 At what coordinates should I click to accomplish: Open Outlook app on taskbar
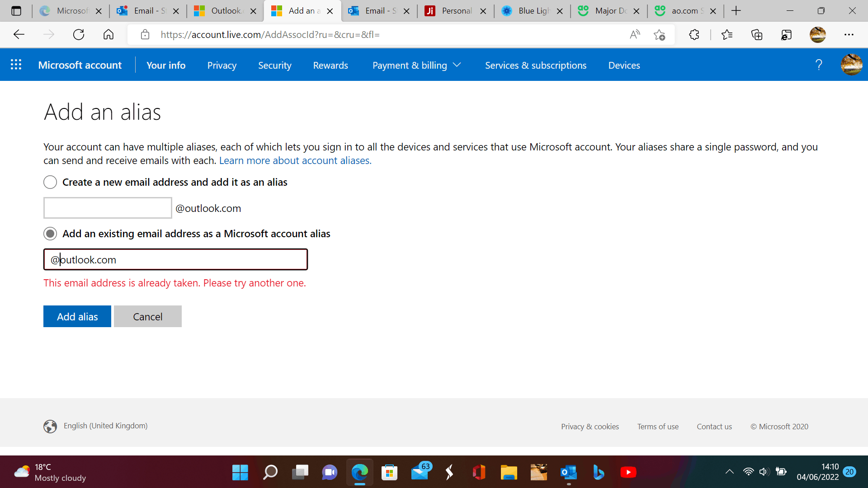568,473
